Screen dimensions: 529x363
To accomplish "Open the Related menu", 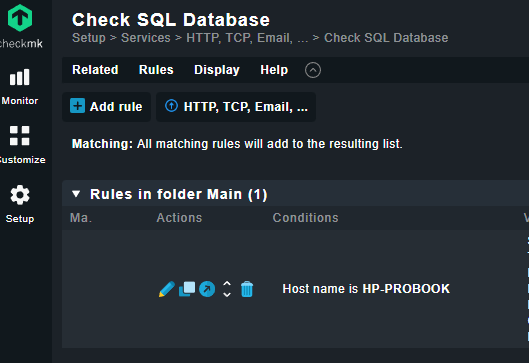I will click(x=95, y=70).
